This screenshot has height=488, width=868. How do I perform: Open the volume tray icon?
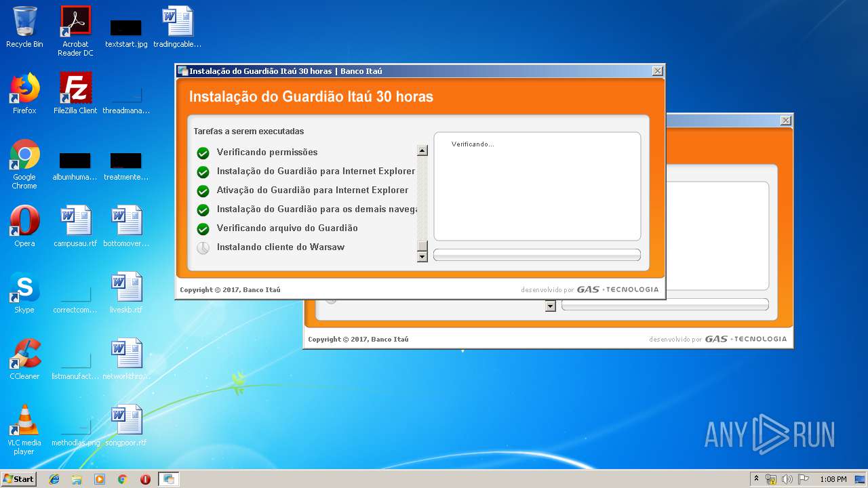tap(787, 479)
